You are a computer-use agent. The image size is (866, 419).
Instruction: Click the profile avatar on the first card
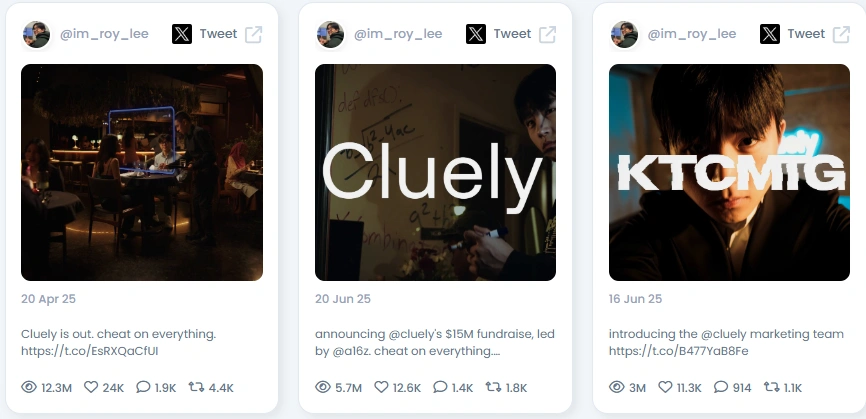tap(36, 34)
